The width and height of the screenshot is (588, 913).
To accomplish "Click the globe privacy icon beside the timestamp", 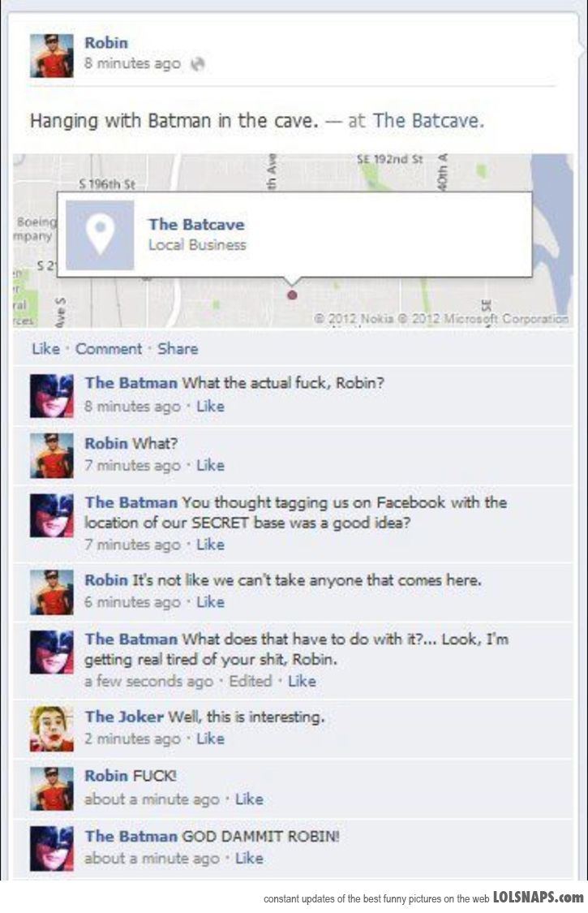I will click(198, 63).
